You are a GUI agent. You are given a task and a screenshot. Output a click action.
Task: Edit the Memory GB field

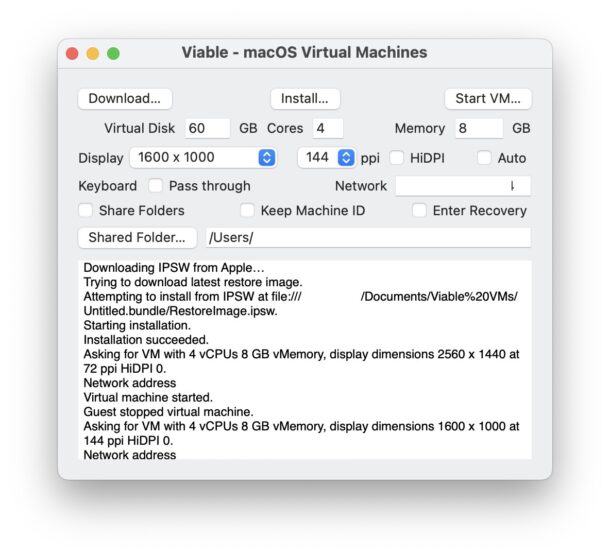point(479,128)
